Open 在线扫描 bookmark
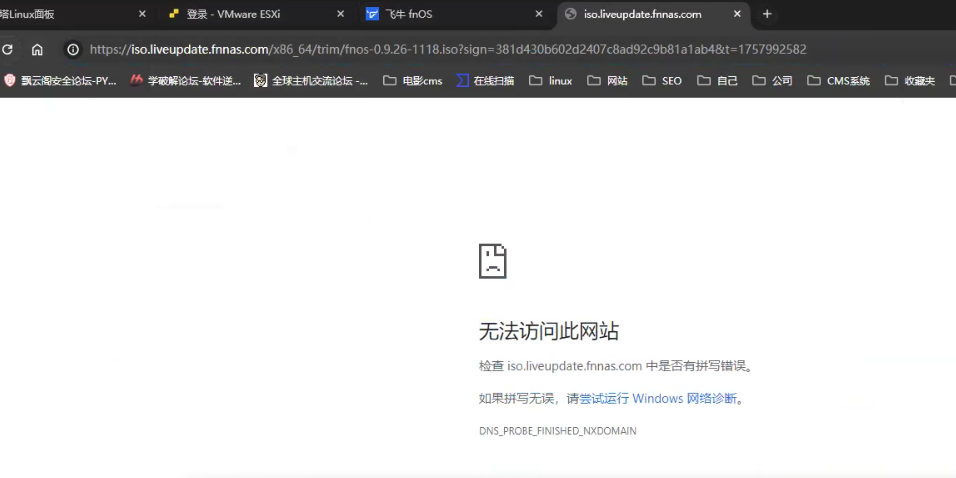Image resolution: width=956 pixels, height=478 pixels. [x=485, y=80]
